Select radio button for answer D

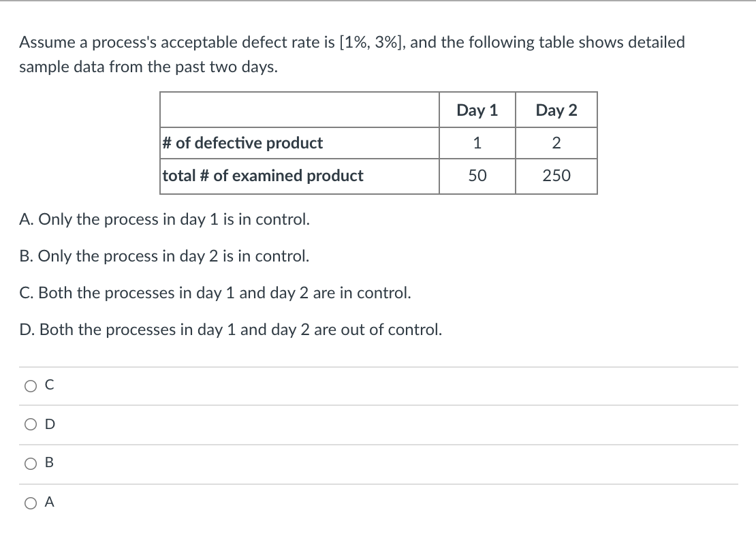tap(30, 424)
